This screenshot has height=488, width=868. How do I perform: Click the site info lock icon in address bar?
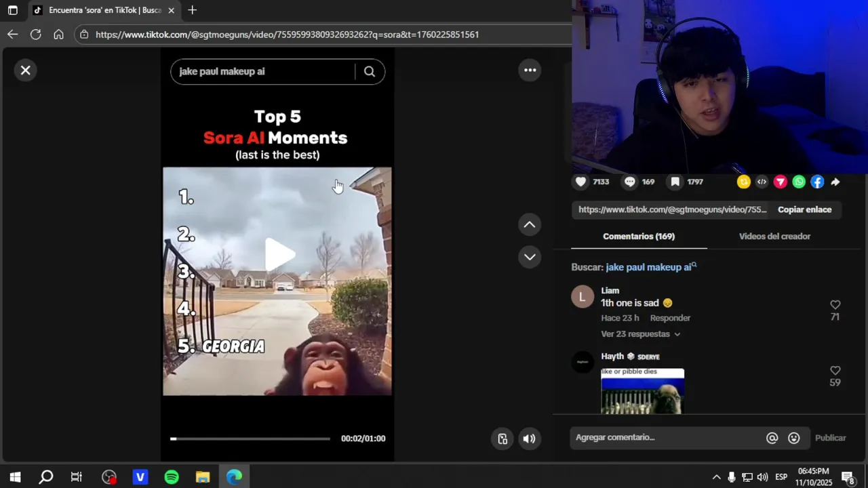click(83, 35)
